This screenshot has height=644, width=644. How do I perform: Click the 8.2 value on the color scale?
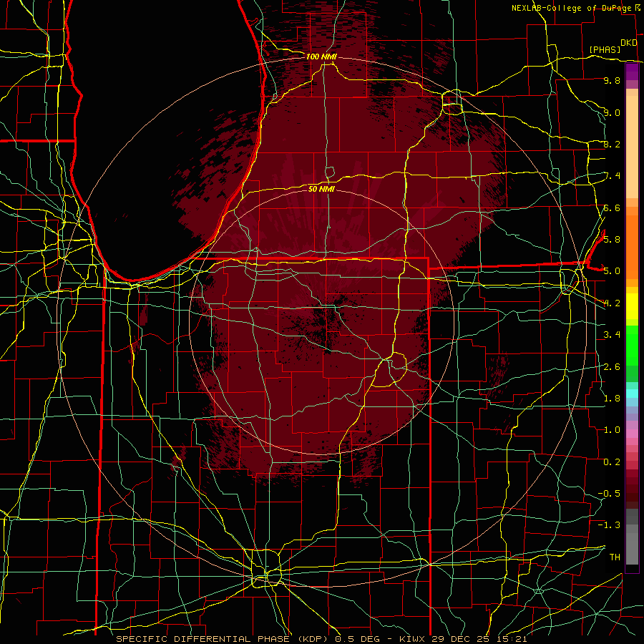612,144
